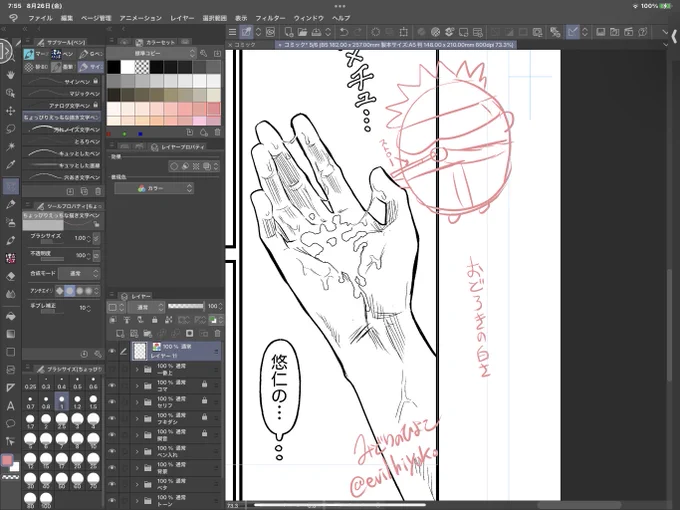Select the Fill bucket tool
This screenshot has width=680, height=510.
tap(11, 316)
